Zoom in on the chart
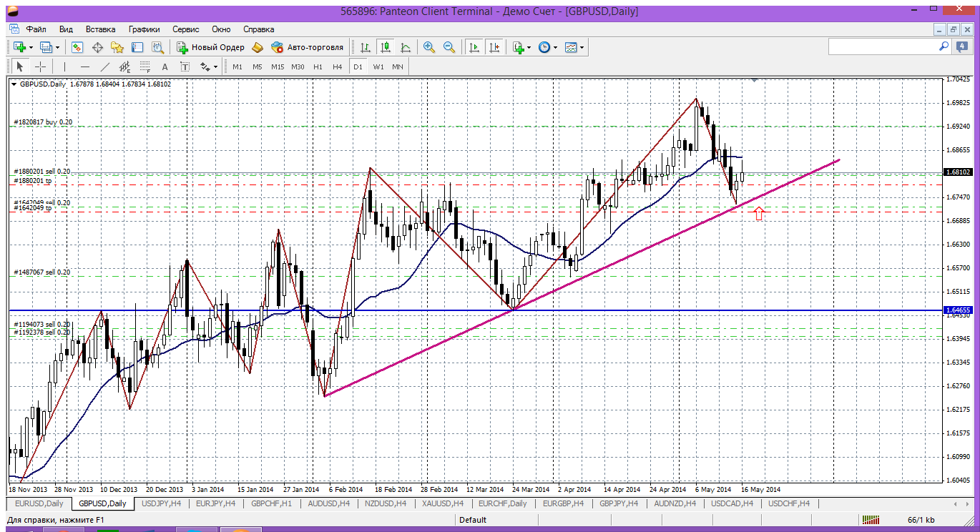Viewport: 980px width, 532px height. (429, 47)
